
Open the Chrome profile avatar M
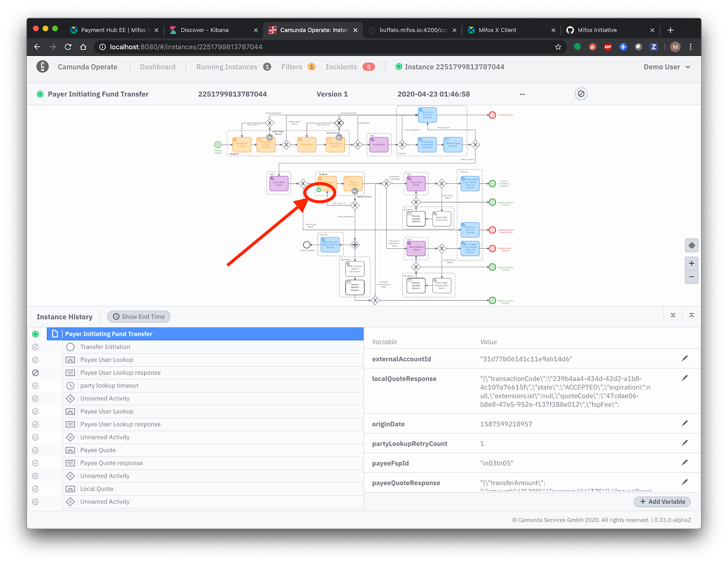pyautogui.click(x=675, y=47)
